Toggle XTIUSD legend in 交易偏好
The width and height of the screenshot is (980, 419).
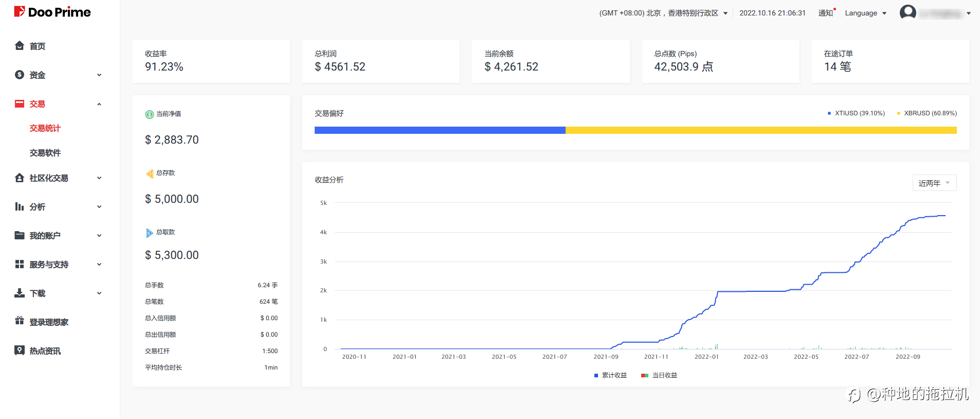click(x=856, y=113)
